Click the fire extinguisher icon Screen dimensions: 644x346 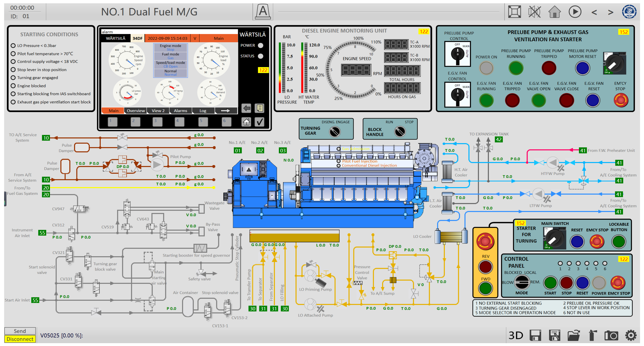tap(592, 335)
